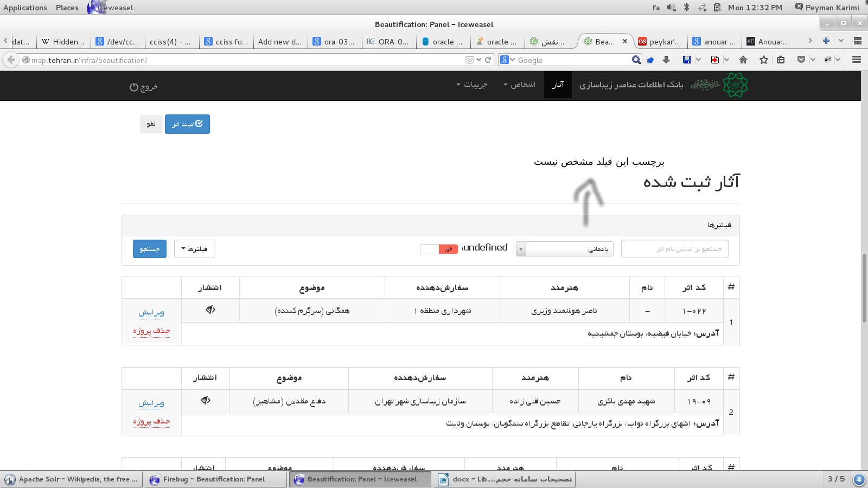Click the back navigation arrow
868x488 pixels.
click(x=11, y=60)
